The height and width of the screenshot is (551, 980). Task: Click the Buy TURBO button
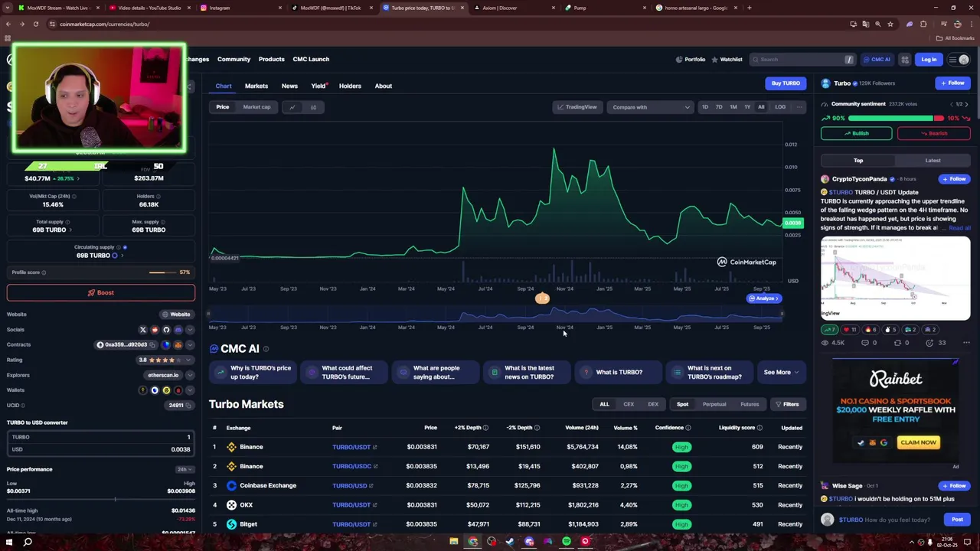(x=786, y=83)
